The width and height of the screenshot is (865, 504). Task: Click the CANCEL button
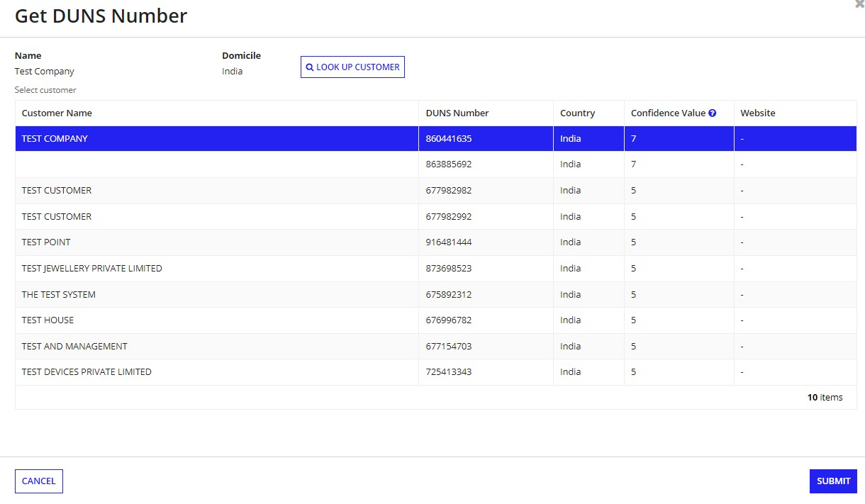tap(39, 481)
